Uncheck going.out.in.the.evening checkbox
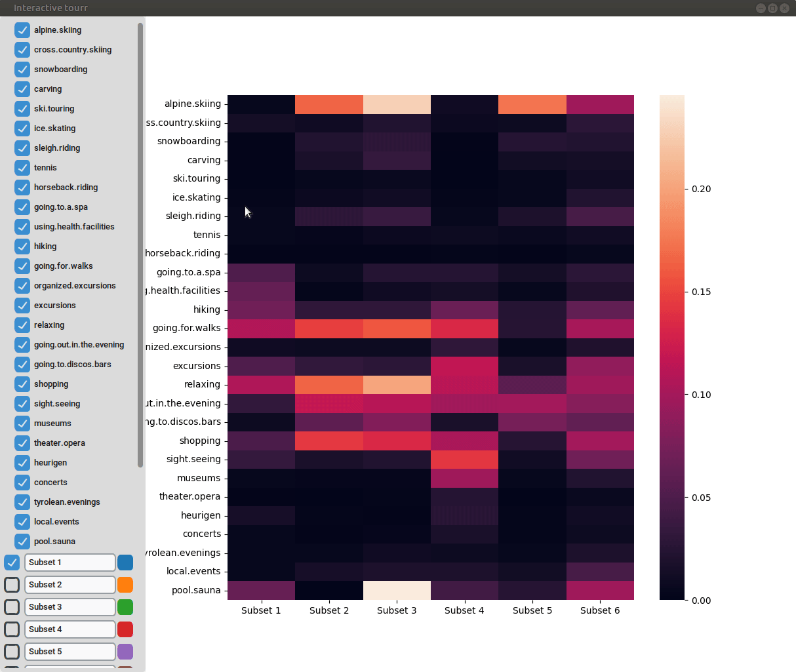 coord(22,345)
